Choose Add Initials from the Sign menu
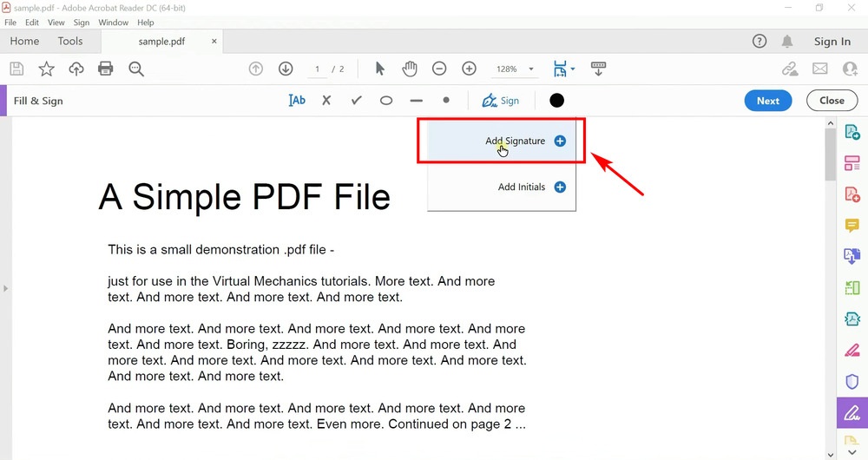Image resolution: width=868 pixels, height=460 pixels. [522, 187]
